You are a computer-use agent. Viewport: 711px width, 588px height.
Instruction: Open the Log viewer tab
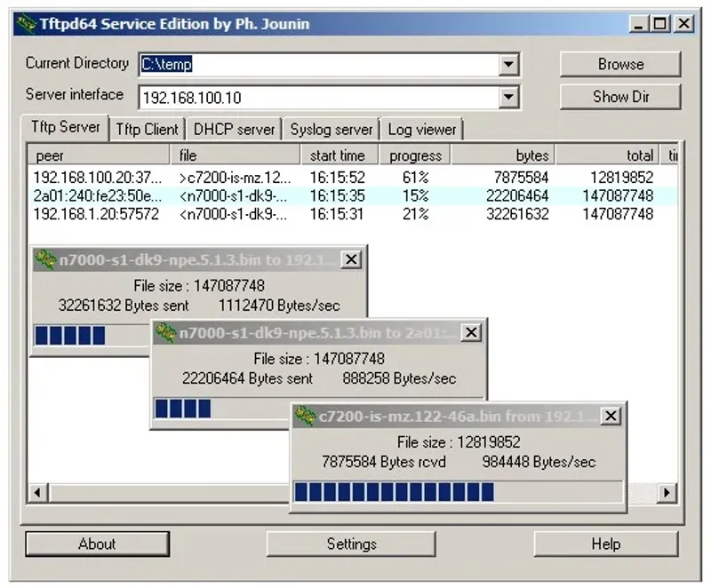point(422,130)
